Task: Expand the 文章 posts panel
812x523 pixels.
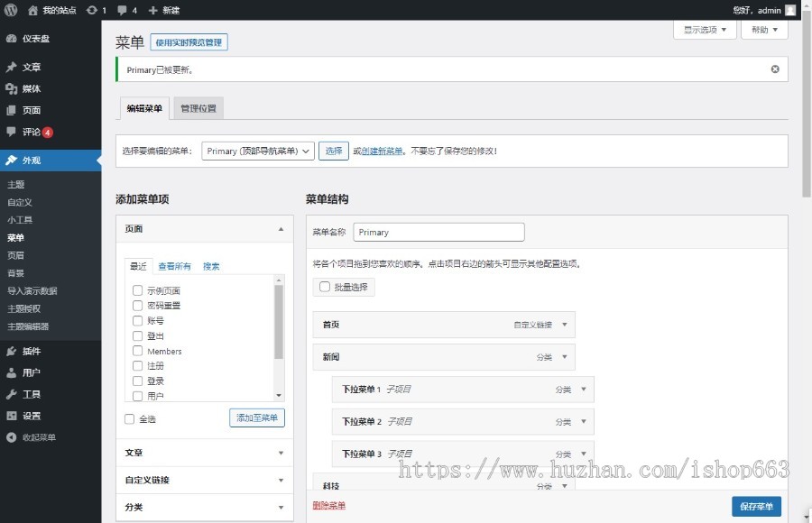Action: (281, 453)
